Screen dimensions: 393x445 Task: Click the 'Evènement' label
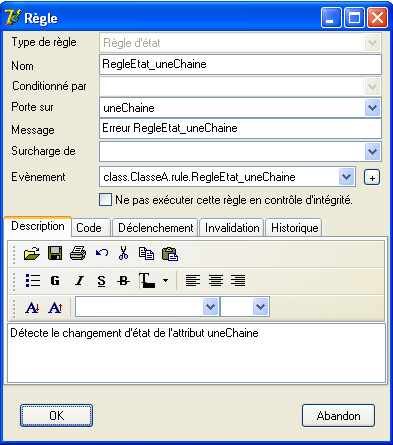[x=38, y=177]
